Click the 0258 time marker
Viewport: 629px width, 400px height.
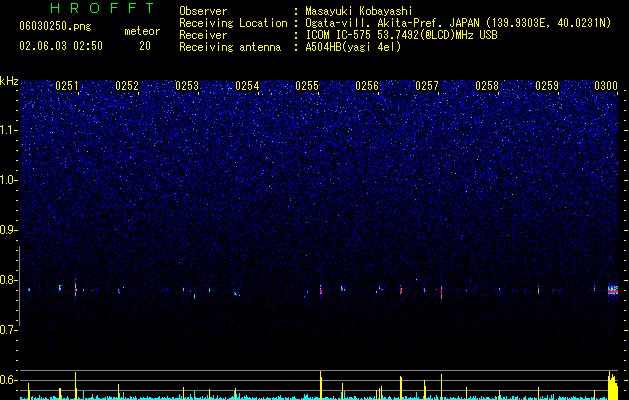[x=487, y=86]
